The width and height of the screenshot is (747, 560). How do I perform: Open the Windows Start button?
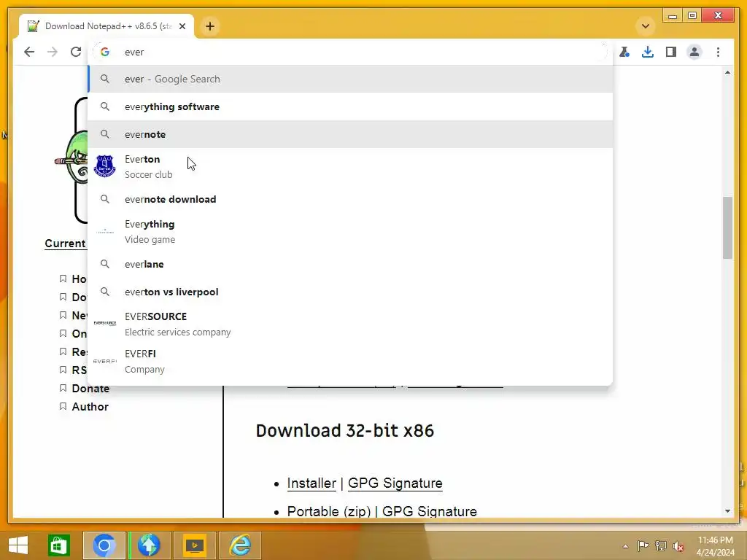[18, 545]
